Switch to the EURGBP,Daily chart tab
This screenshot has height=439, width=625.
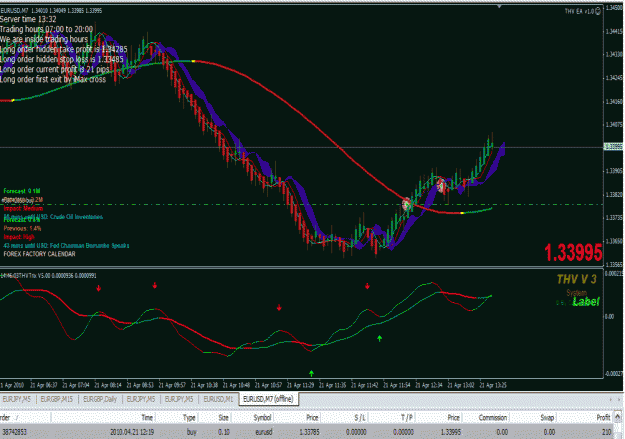click(x=100, y=399)
